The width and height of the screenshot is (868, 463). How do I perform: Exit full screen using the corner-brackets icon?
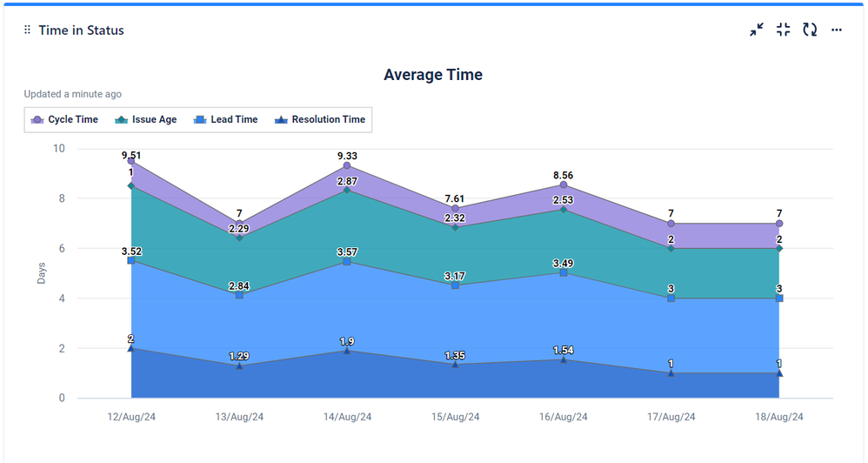(783, 30)
